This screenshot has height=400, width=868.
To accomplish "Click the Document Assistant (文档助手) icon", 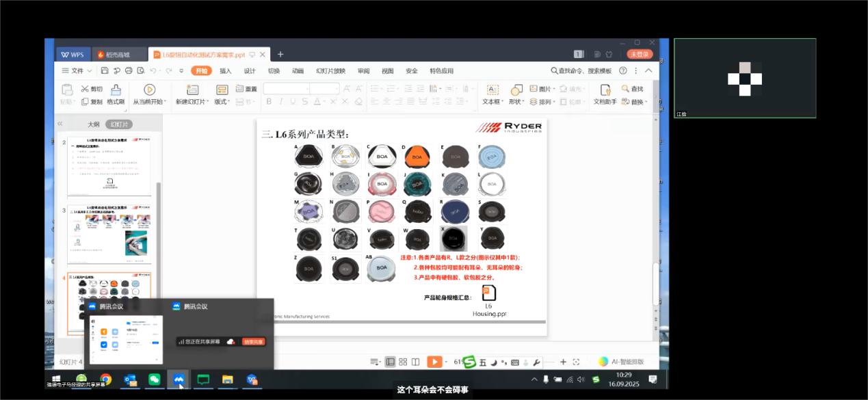I will (605, 90).
